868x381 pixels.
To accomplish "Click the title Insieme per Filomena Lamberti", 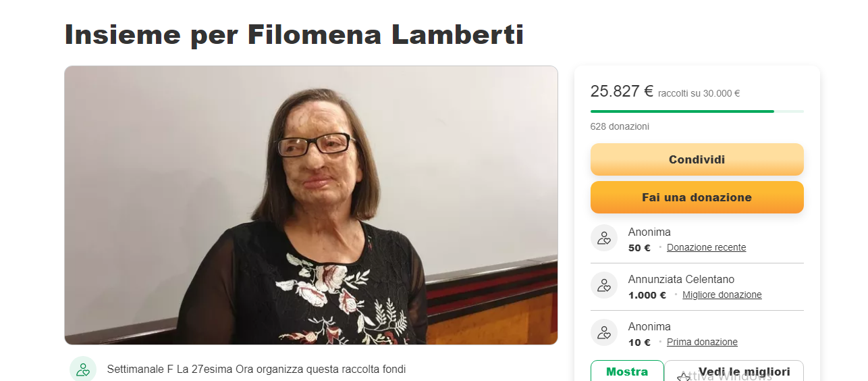I will 294,34.
